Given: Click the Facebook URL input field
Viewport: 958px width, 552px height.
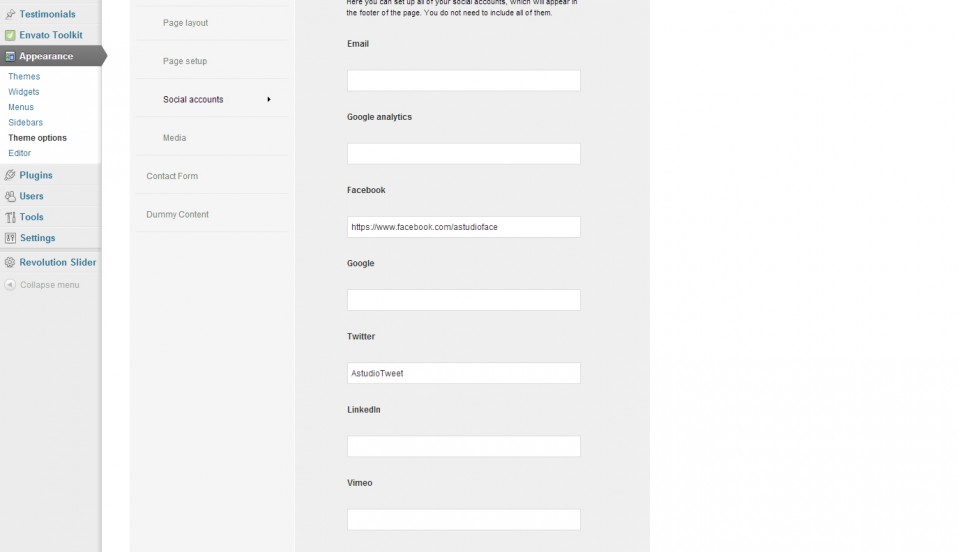Looking at the screenshot, I should (x=464, y=227).
